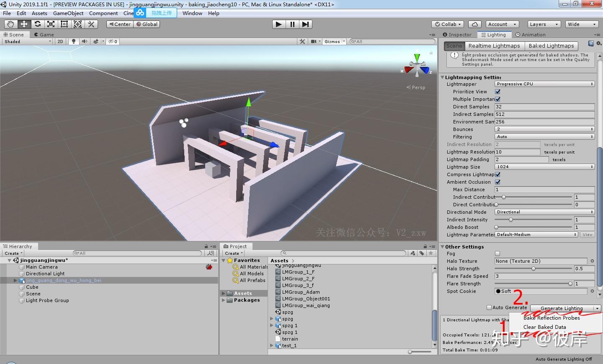Click the Pause button
Image resolution: width=603 pixels, height=364 pixels.
click(x=292, y=24)
